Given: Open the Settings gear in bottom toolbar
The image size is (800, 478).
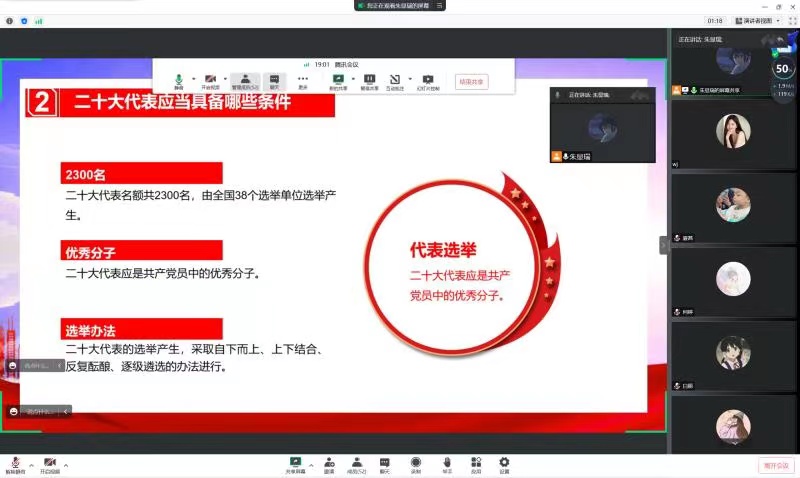Looking at the screenshot, I should 504,463.
